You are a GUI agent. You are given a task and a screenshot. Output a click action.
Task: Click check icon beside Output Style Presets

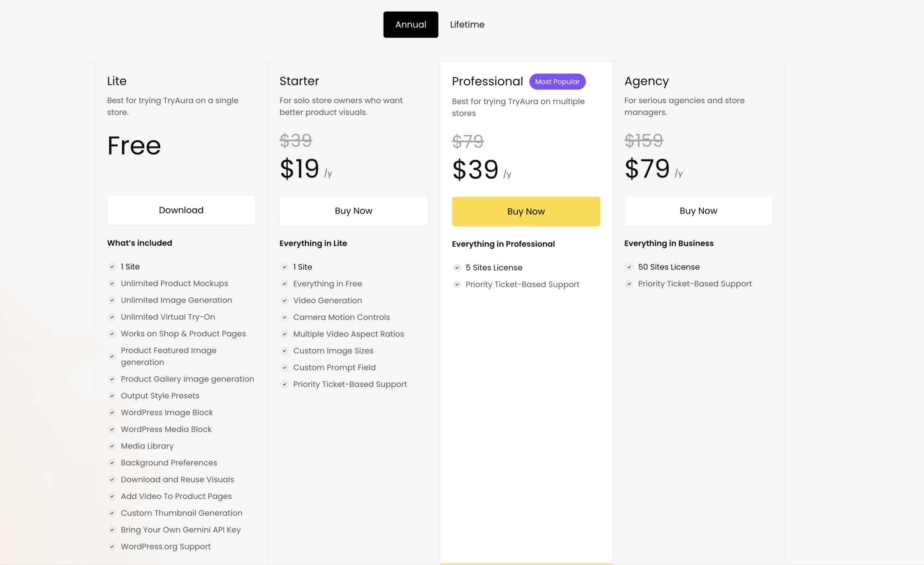point(112,395)
